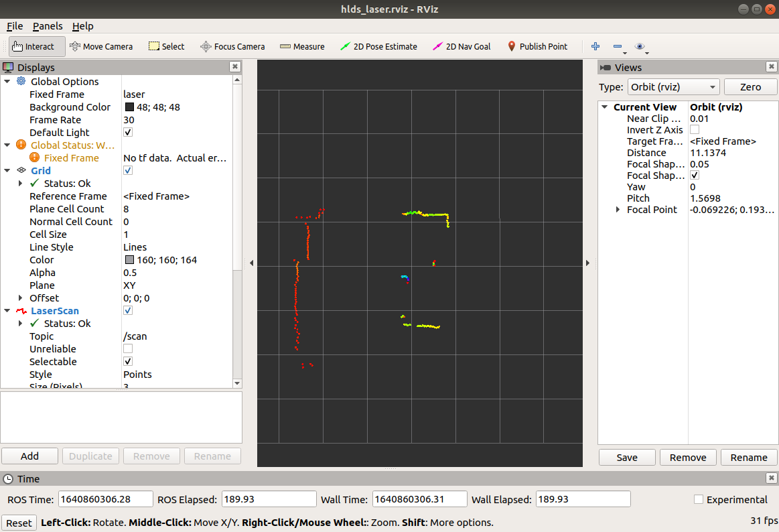Click the Time panel clock icon

[x=9, y=479]
